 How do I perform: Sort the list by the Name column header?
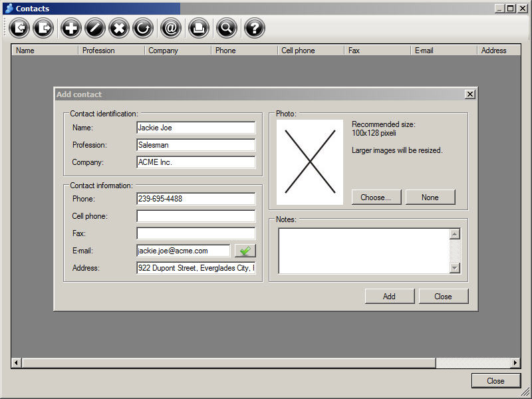(x=45, y=51)
